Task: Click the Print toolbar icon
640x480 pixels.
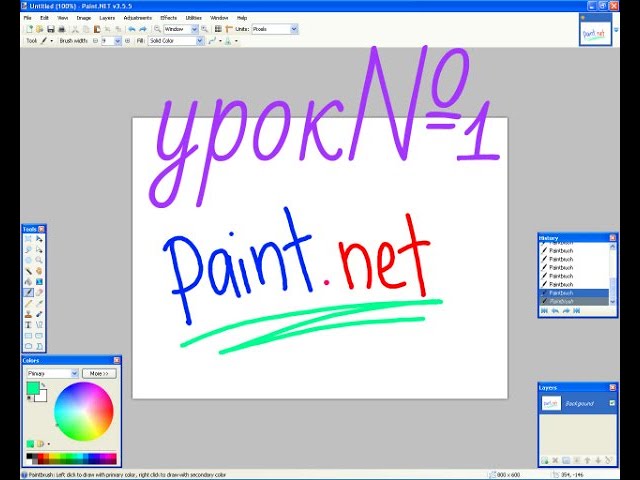Action: click(62, 29)
